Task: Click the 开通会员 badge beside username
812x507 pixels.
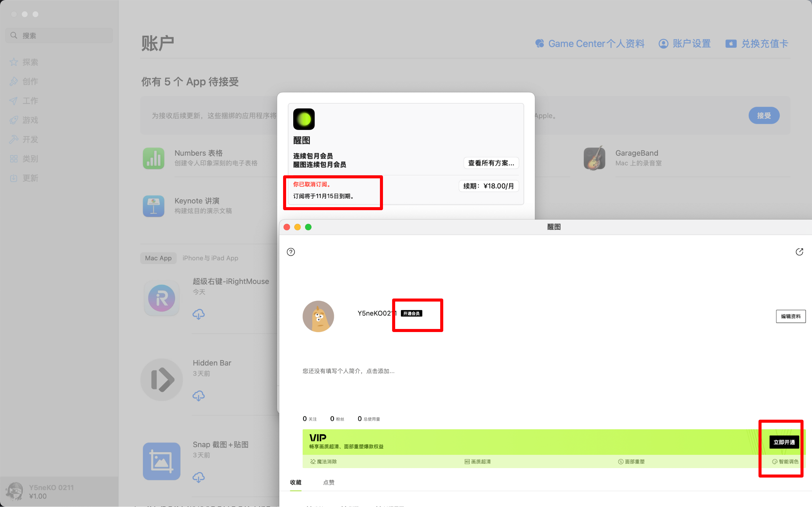Action: (411, 313)
